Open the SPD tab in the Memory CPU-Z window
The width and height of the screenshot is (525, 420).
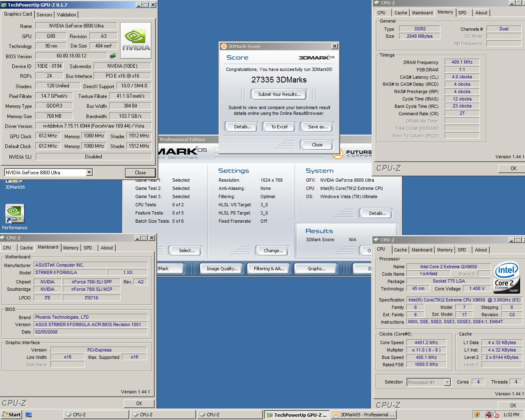coord(462,13)
